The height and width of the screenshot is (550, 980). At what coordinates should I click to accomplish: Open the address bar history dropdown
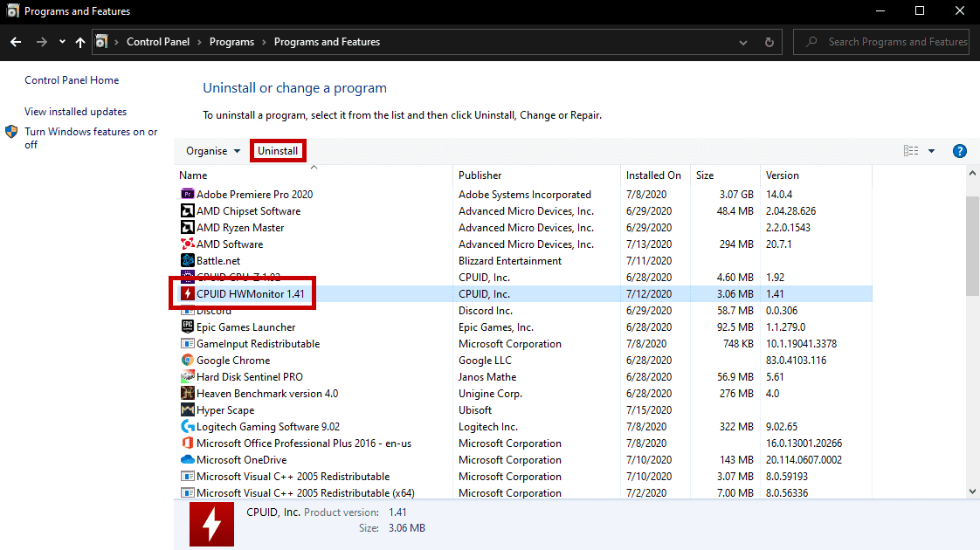(742, 42)
